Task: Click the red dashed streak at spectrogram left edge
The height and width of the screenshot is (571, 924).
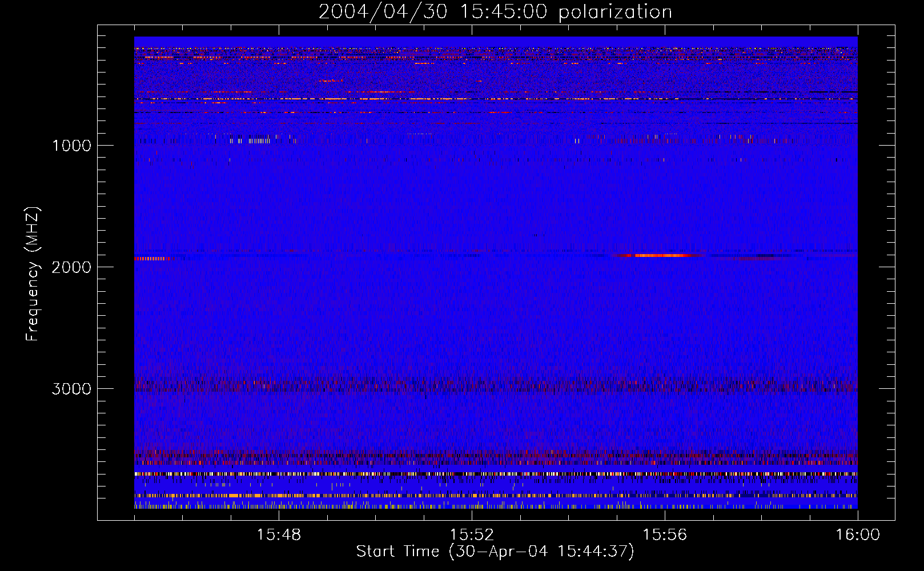Action: pyautogui.click(x=152, y=259)
